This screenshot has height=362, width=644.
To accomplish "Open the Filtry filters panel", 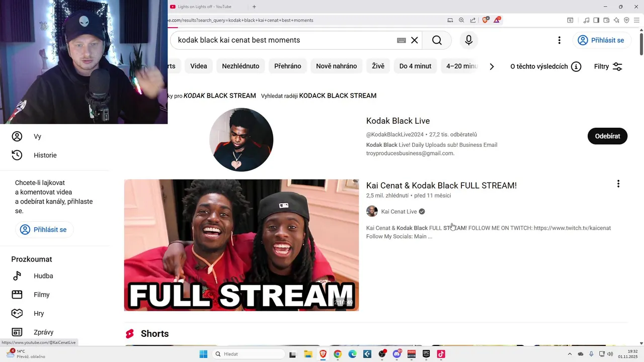I will tap(608, 66).
